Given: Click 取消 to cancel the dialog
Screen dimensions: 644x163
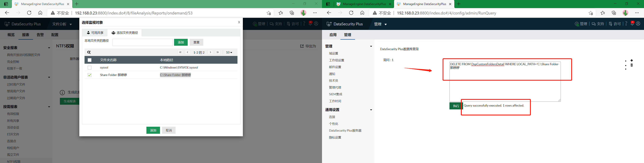Looking at the screenshot, I should click(169, 130).
